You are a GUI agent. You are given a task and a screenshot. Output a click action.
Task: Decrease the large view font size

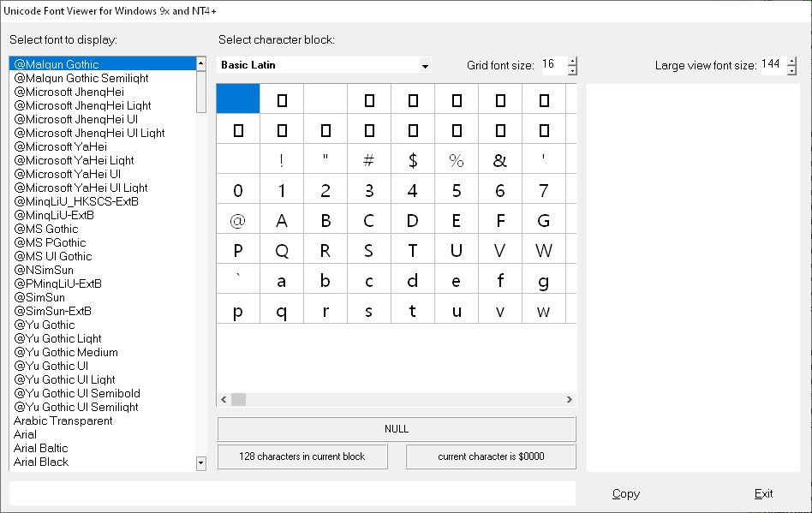tap(792, 69)
